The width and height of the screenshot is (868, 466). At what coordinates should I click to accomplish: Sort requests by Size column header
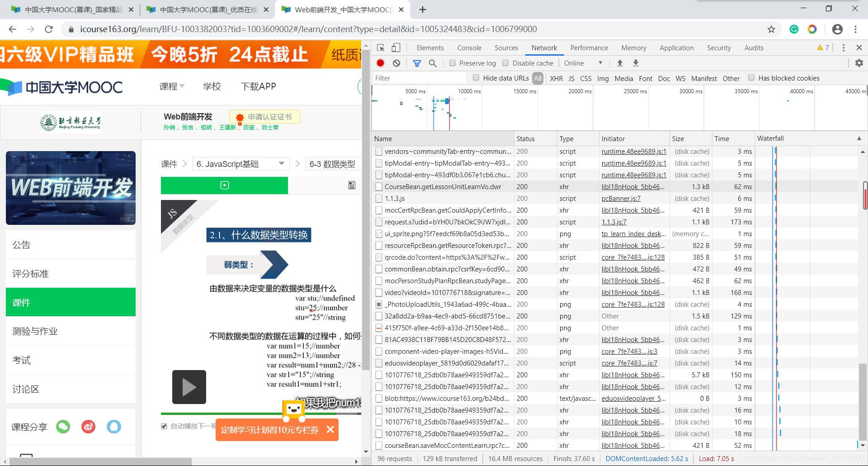(690, 138)
